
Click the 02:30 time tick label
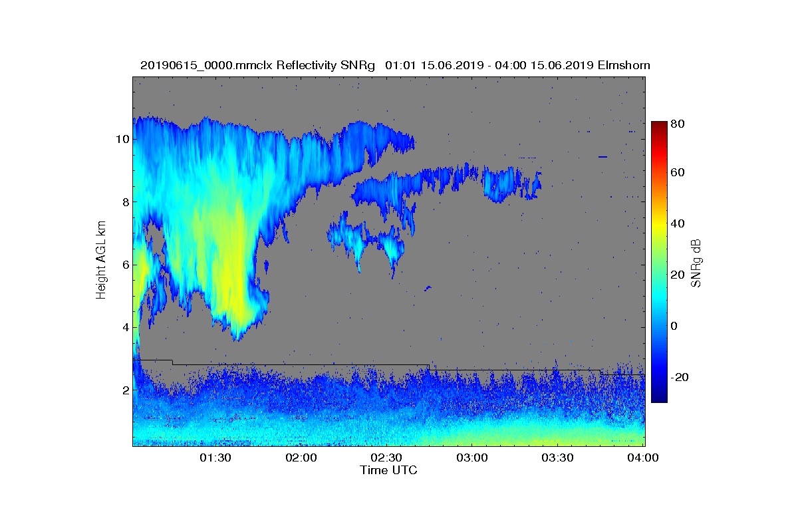386,458
